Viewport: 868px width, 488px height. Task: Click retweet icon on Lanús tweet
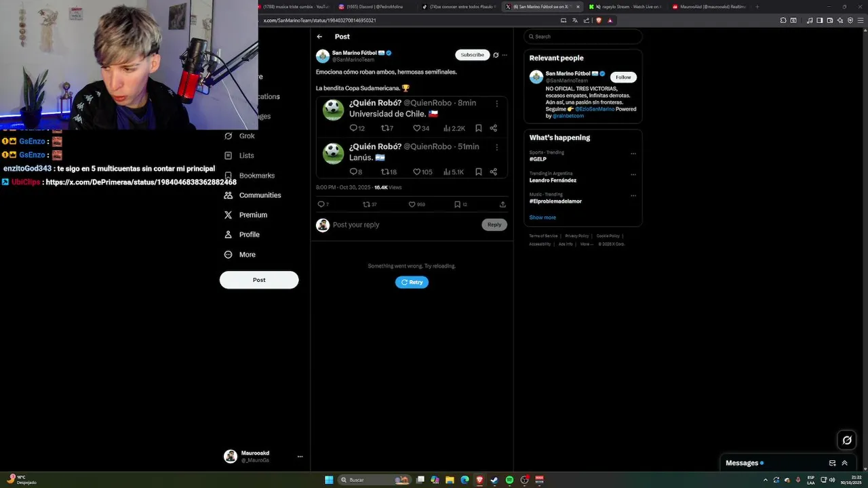tap(384, 172)
